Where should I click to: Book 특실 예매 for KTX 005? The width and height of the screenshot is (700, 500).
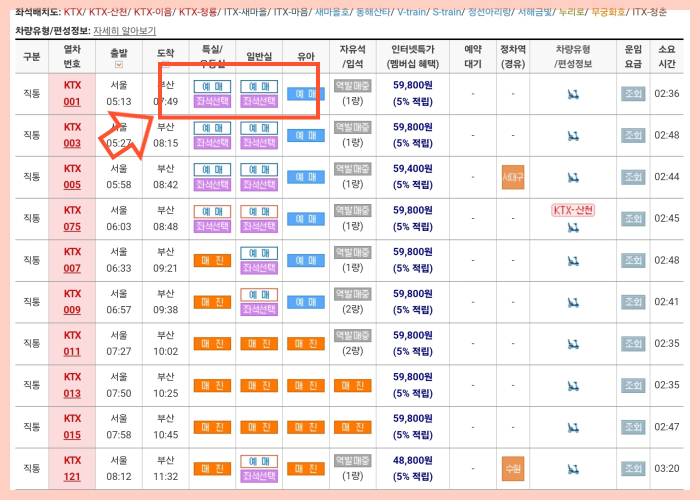(212, 170)
